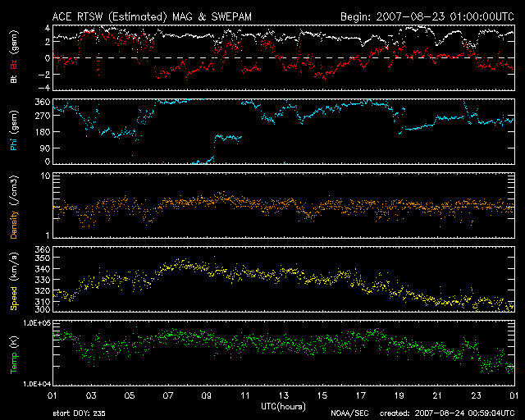Click the green 'Temp' axis label
The width and height of the screenshot is (525, 420).
point(14,362)
